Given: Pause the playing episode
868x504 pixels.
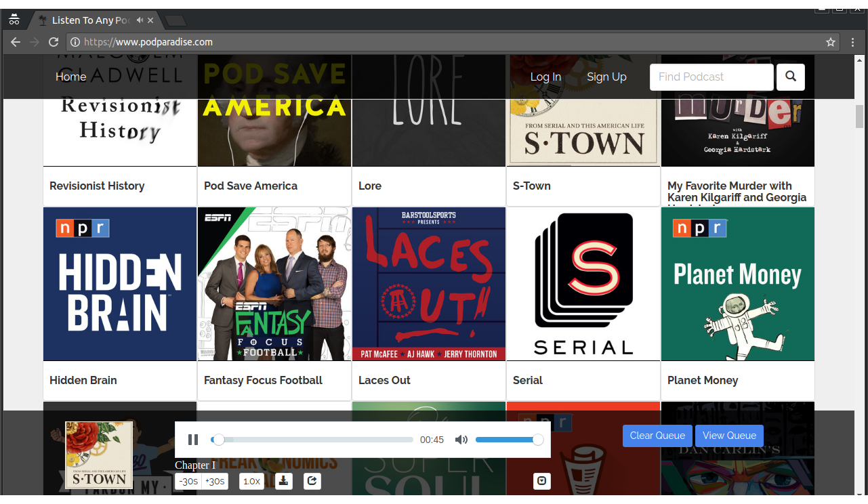Looking at the screenshot, I should 193,440.
